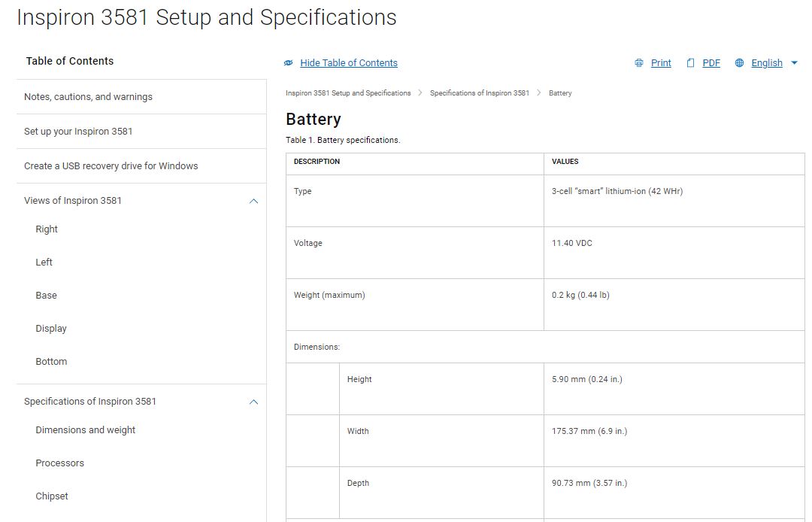Click breadcrumb Inspiron 3581 Setup and Specifications
This screenshot has width=812, height=522.
pos(348,93)
